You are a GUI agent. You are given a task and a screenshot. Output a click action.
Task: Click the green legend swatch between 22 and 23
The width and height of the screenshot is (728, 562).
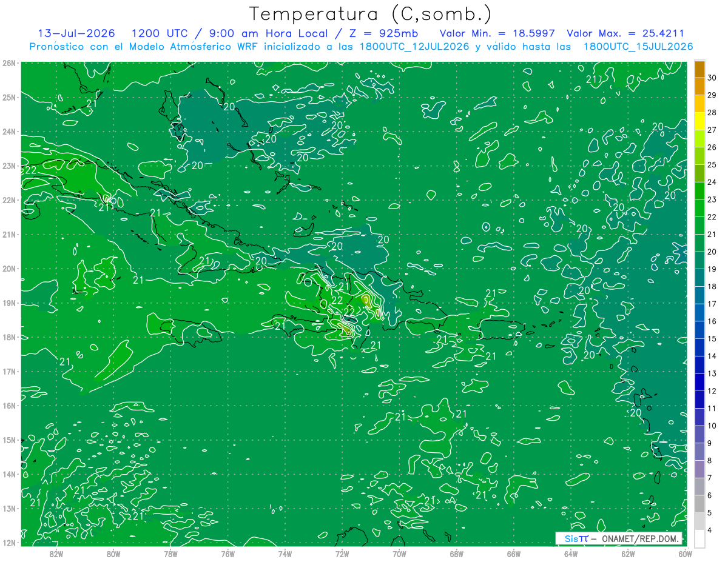(699, 209)
